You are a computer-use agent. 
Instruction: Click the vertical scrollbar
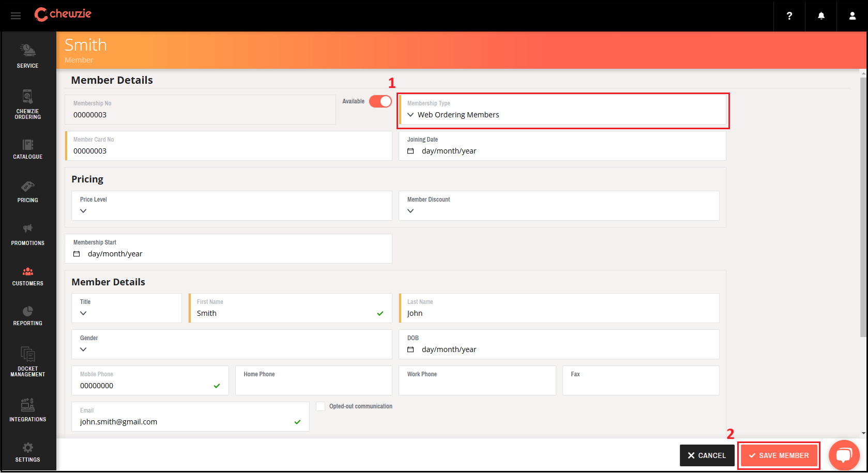point(863,207)
